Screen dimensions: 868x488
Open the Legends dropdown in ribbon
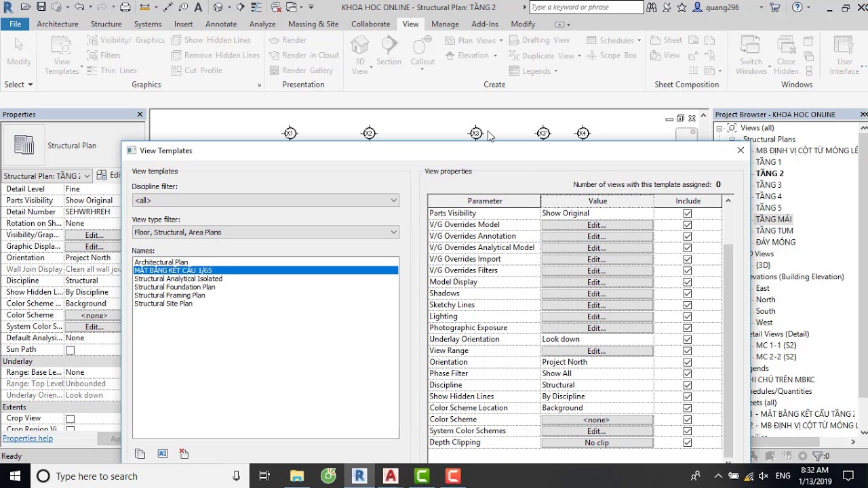(555, 71)
